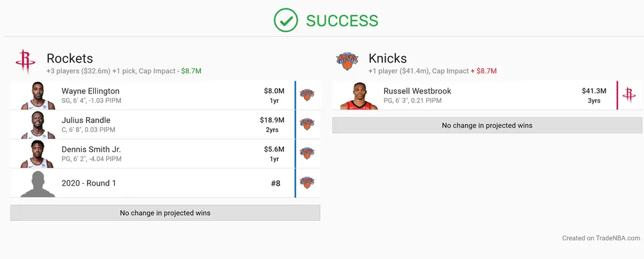Open Dennis Smith Jr.'s player photo

[x=37, y=154]
